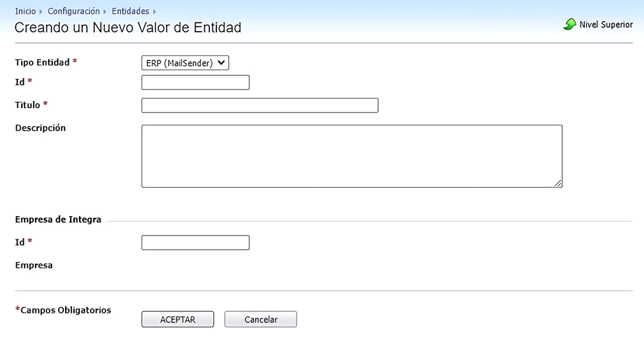Click the Nivel Superior text link
Screen dimensions: 644x359
coord(606,24)
